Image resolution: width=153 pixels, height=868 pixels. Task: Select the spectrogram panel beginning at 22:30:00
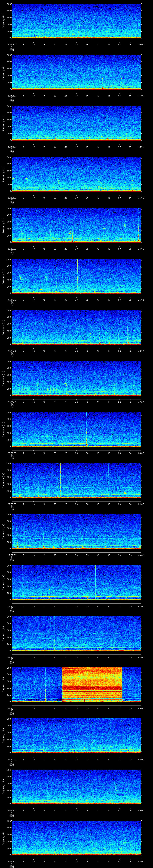click(x=76, y=72)
